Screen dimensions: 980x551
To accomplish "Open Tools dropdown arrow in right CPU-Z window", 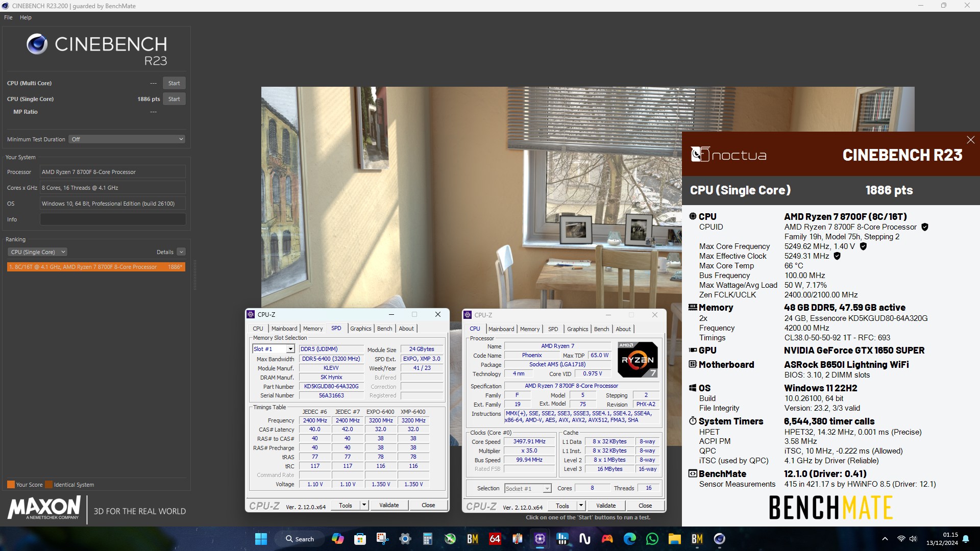I will (581, 506).
